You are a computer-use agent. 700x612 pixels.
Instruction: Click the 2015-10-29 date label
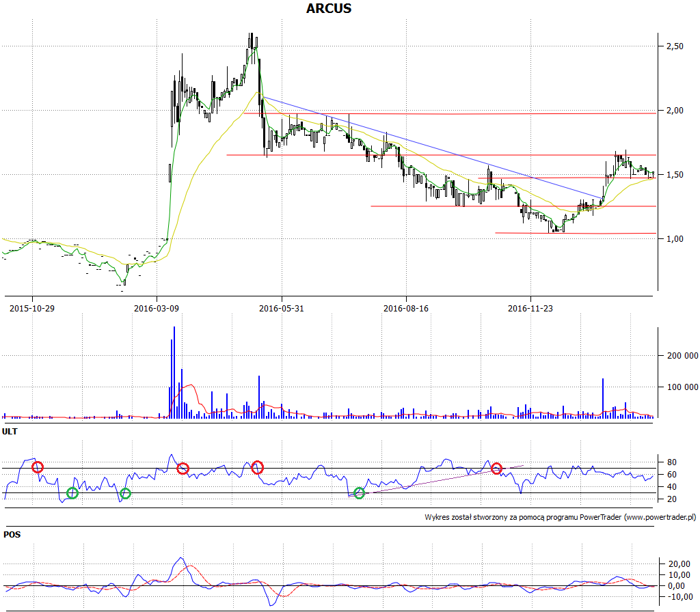[32, 308]
